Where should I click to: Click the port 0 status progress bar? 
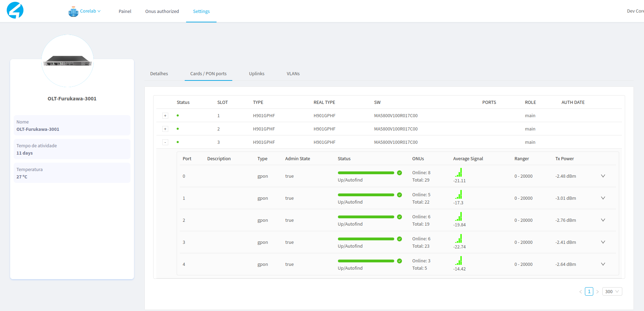tap(366, 173)
